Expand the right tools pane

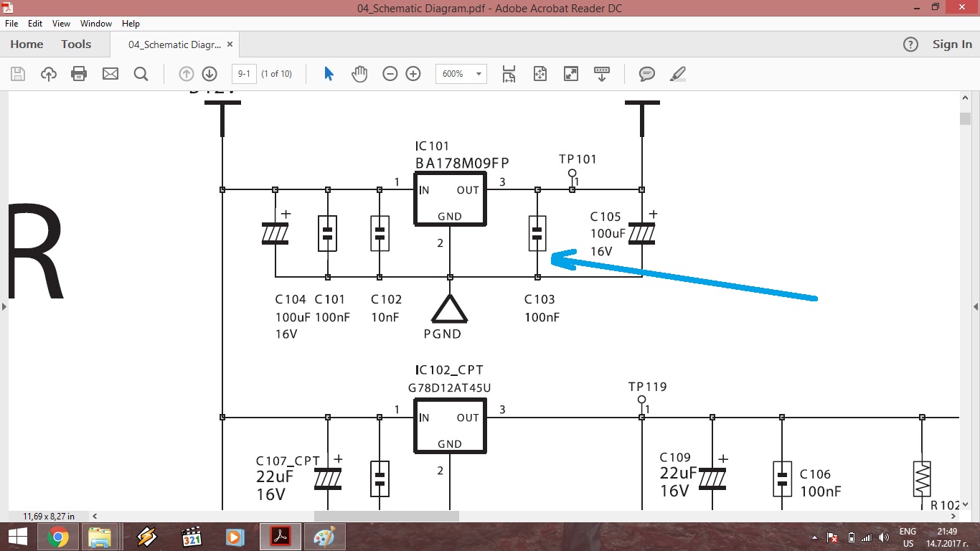[x=976, y=306]
